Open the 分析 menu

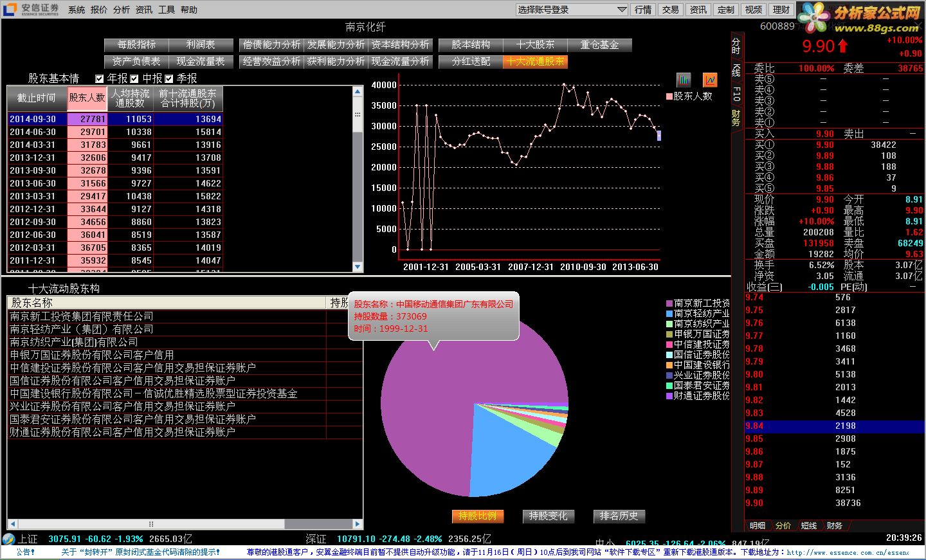[x=122, y=10]
